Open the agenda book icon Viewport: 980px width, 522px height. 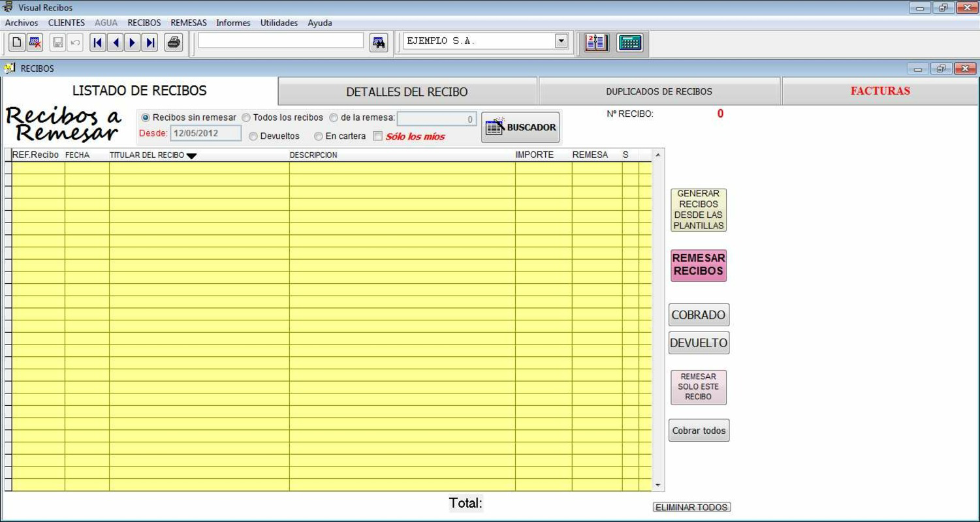tap(597, 42)
